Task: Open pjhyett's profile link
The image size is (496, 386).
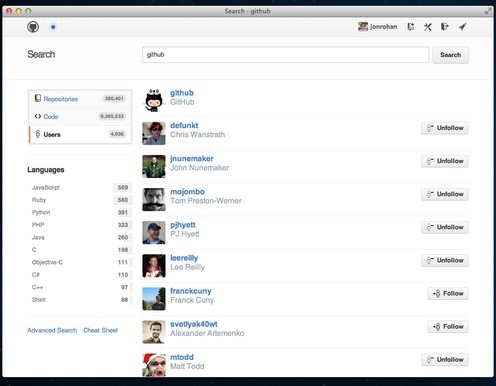Action: [183, 225]
